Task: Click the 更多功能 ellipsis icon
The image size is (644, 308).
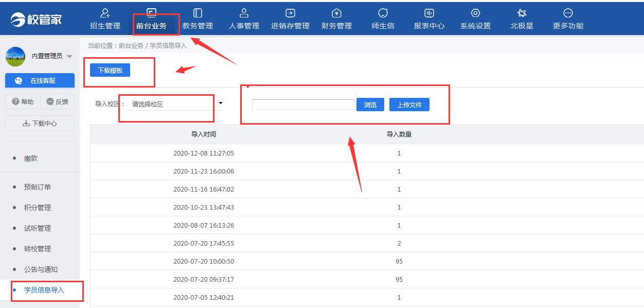Action: [x=568, y=13]
